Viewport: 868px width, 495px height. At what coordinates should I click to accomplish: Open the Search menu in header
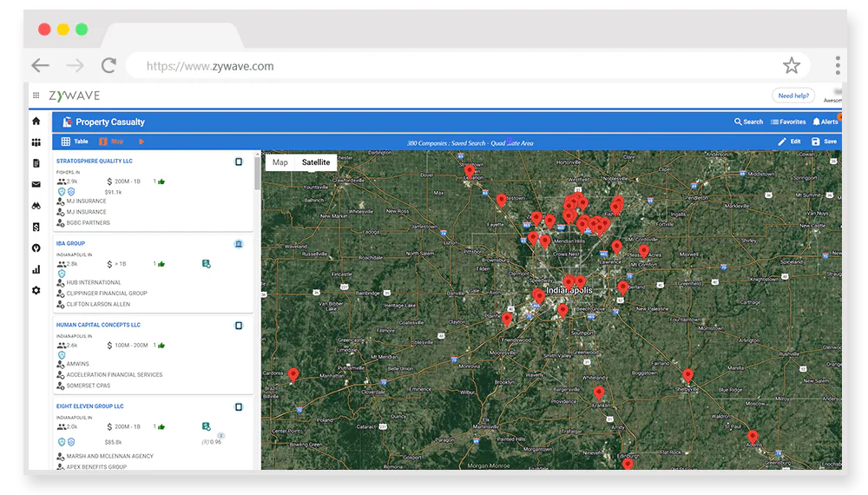point(748,122)
